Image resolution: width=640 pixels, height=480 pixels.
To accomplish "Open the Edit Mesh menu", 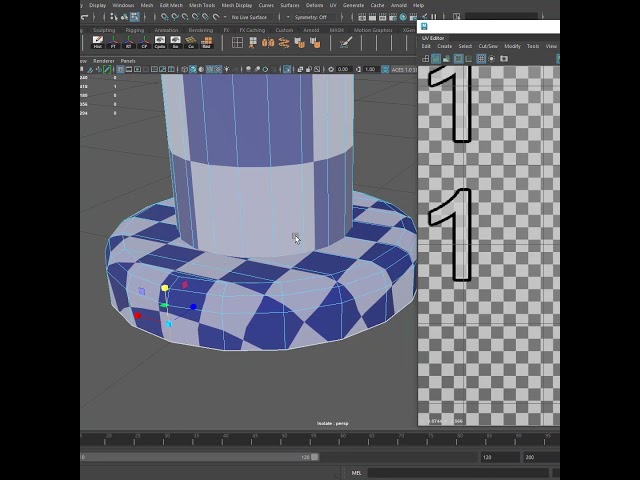I will [x=171, y=5].
